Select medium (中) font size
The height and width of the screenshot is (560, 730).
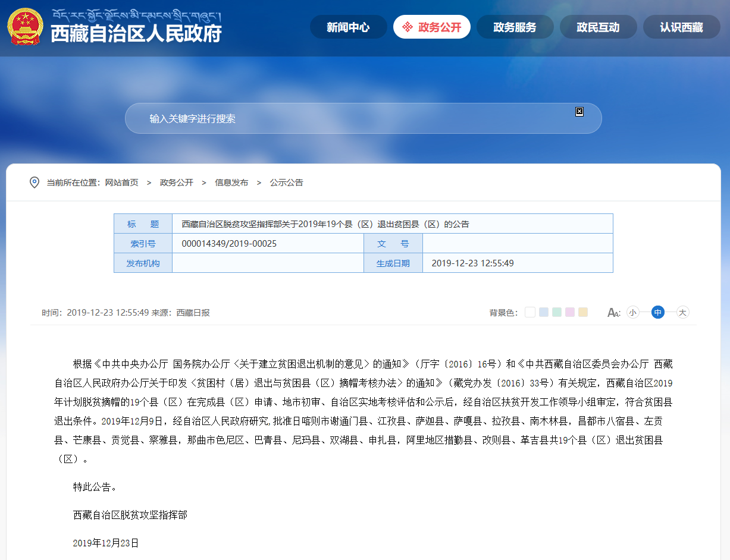click(657, 313)
